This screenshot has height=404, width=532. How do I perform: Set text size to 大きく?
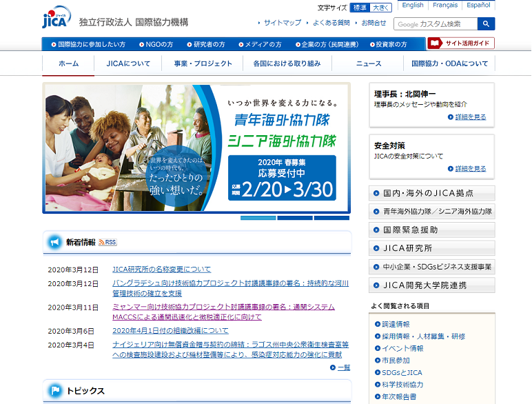click(x=380, y=8)
